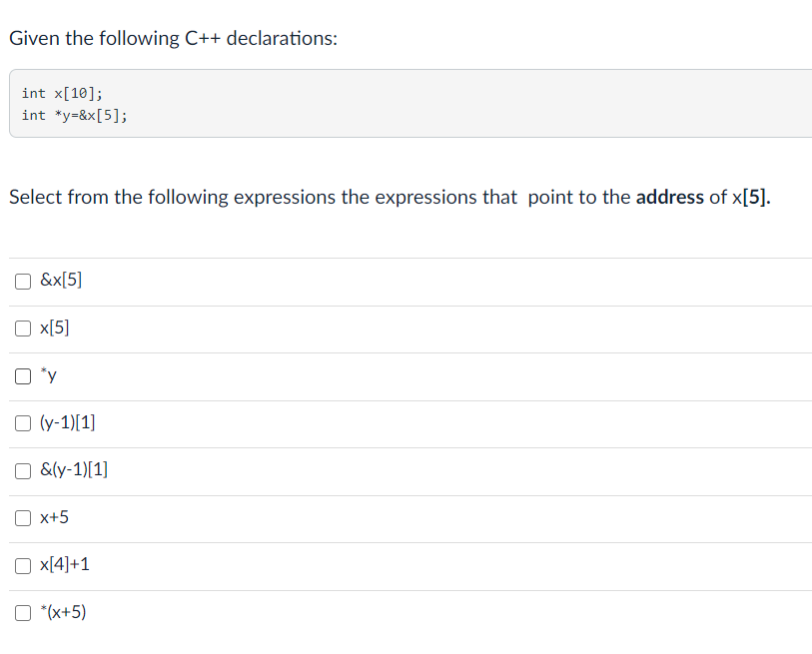The width and height of the screenshot is (812, 654).
Task: Click the x+5 answer label text
Action: click(x=54, y=517)
